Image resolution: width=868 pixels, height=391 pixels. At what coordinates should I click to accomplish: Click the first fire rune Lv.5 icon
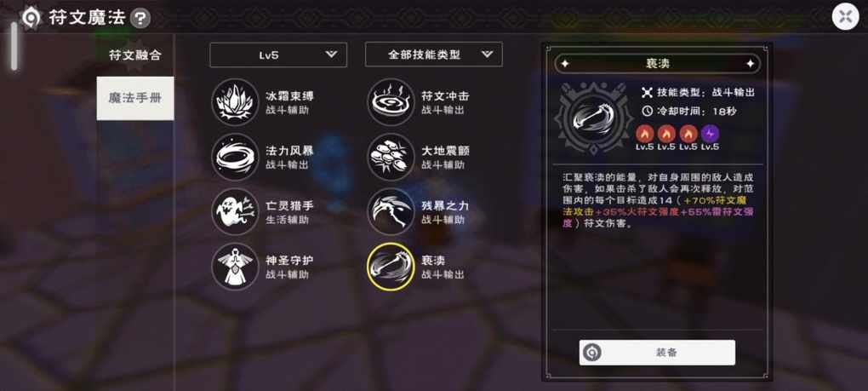point(644,134)
